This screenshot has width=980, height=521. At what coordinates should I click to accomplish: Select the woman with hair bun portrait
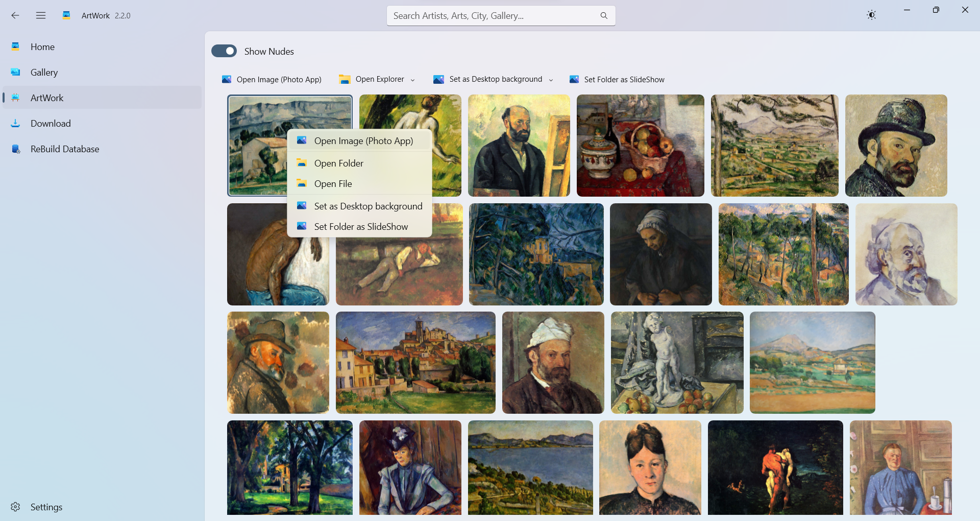pos(650,467)
